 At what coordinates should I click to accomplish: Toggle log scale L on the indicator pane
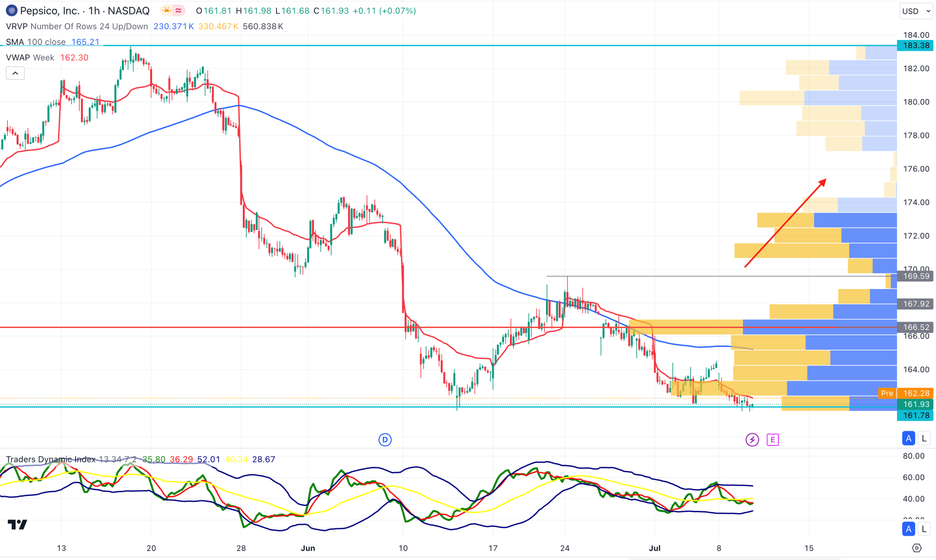pyautogui.click(x=924, y=529)
